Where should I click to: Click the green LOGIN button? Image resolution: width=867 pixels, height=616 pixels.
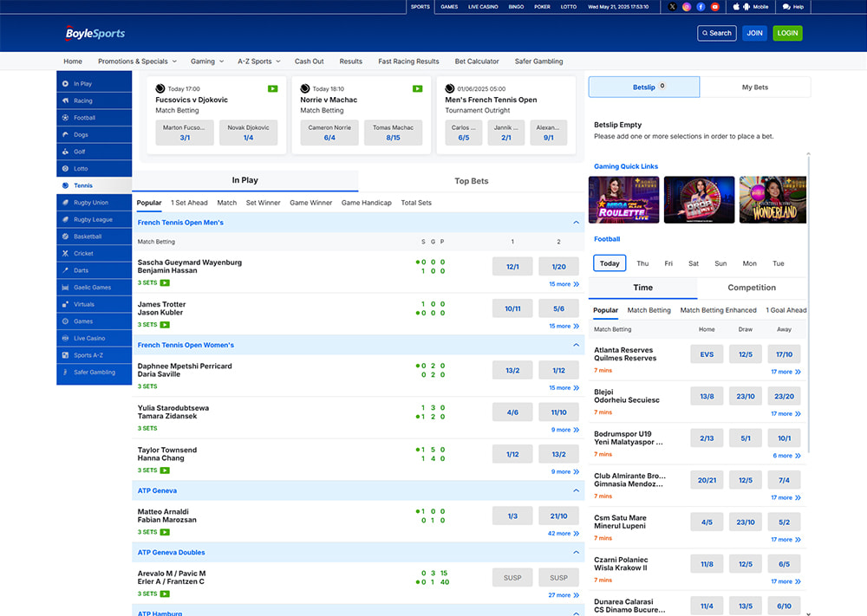(787, 33)
